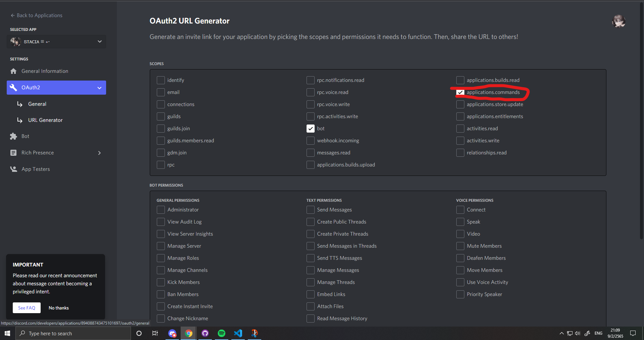Check the activities.write scope
The image size is (644, 340).
460,141
